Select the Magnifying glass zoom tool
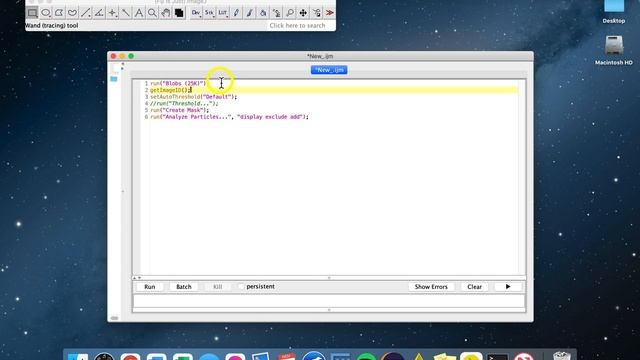Screen dimensions: 640x360 (152, 13)
